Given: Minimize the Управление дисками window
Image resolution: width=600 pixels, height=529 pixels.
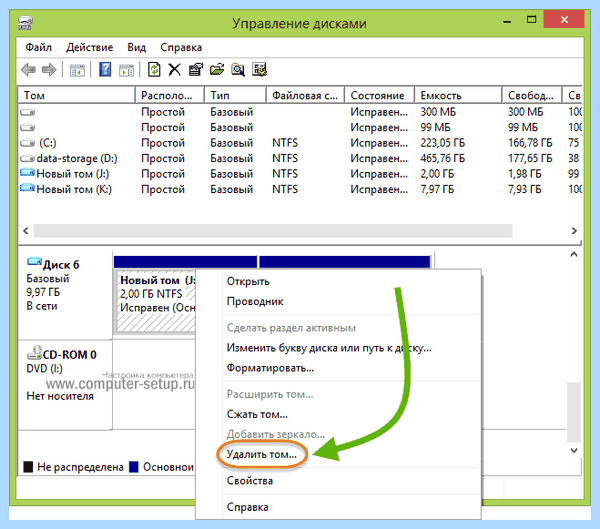Looking at the screenshot, I should [507, 20].
